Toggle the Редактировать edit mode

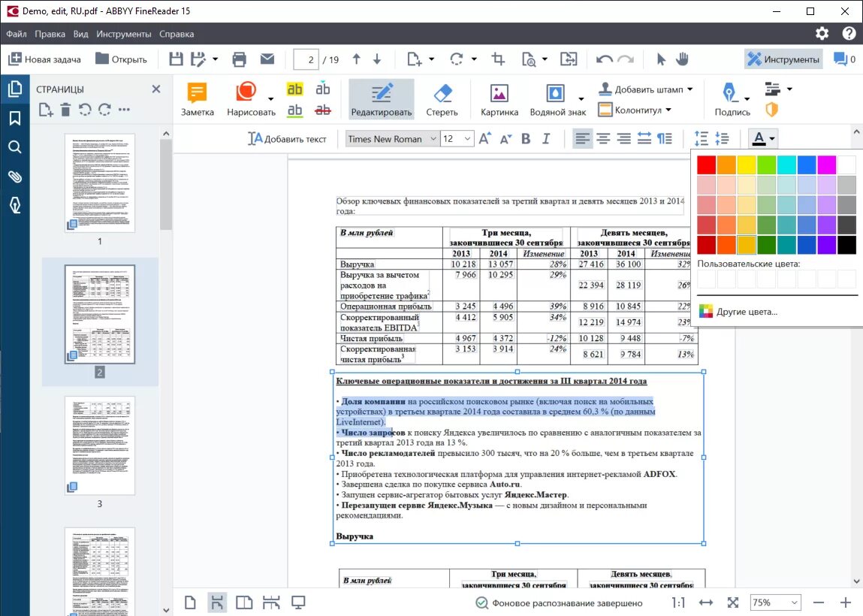382,99
